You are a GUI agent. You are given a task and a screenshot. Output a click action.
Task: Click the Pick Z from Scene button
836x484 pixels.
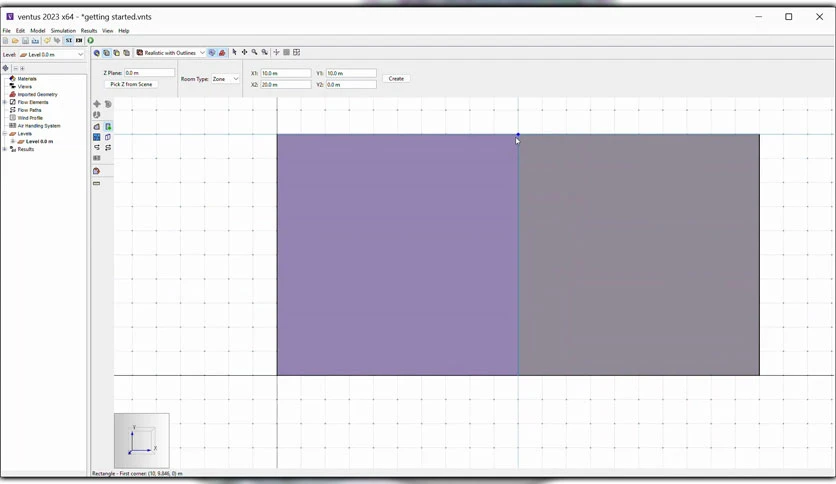click(x=131, y=84)
